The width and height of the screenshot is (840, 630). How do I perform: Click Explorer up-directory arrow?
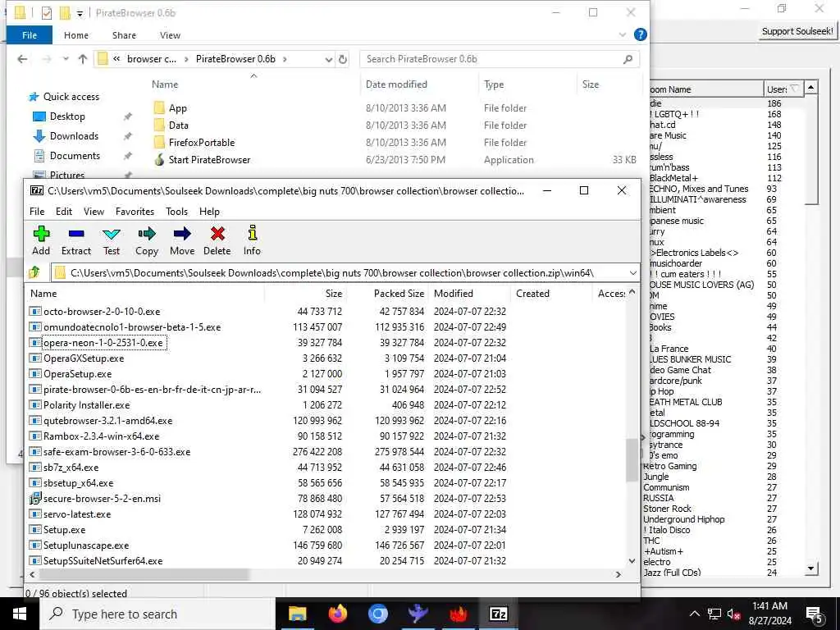(x=83, y=59)
